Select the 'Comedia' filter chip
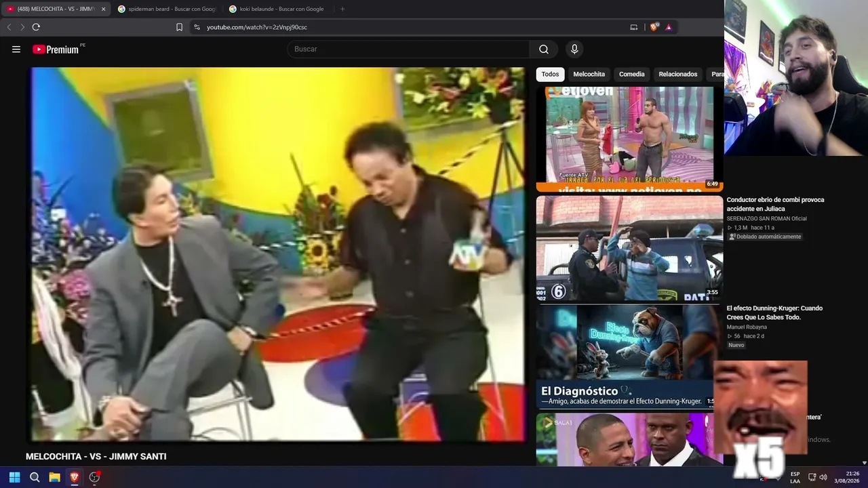Viewport: 868px width, 488px height. click(632, 74)
